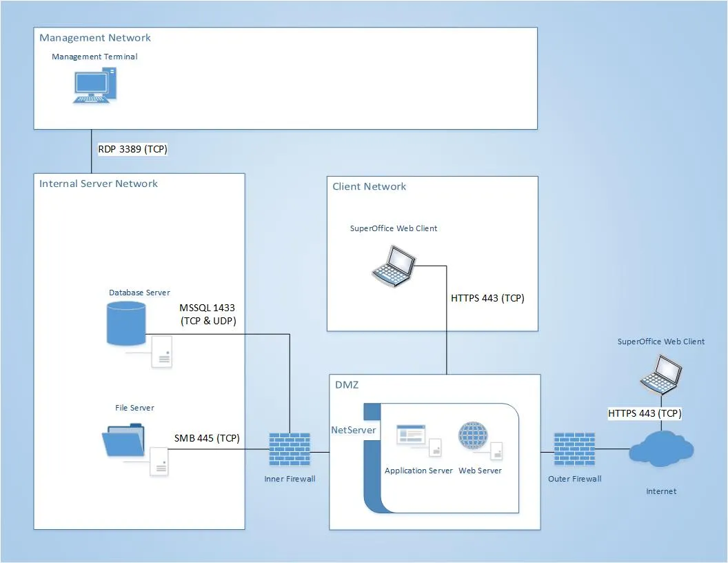The image size is (728, 563).
Task: Click the File Server folder icon
Action: [x=123, y=441]
